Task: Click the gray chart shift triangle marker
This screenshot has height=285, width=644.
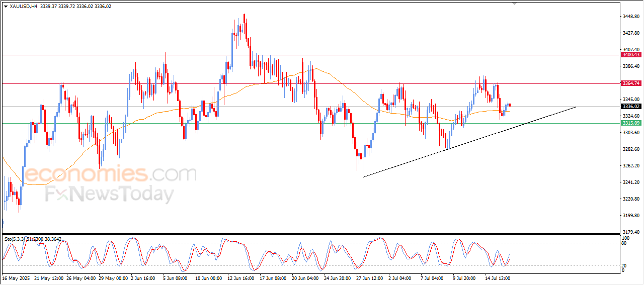Action: [514, 4]
